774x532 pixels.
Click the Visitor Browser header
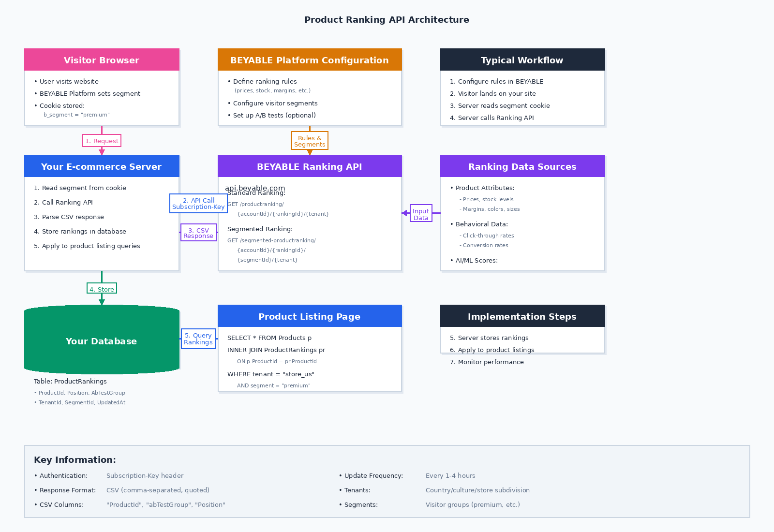tap(102, 60)
